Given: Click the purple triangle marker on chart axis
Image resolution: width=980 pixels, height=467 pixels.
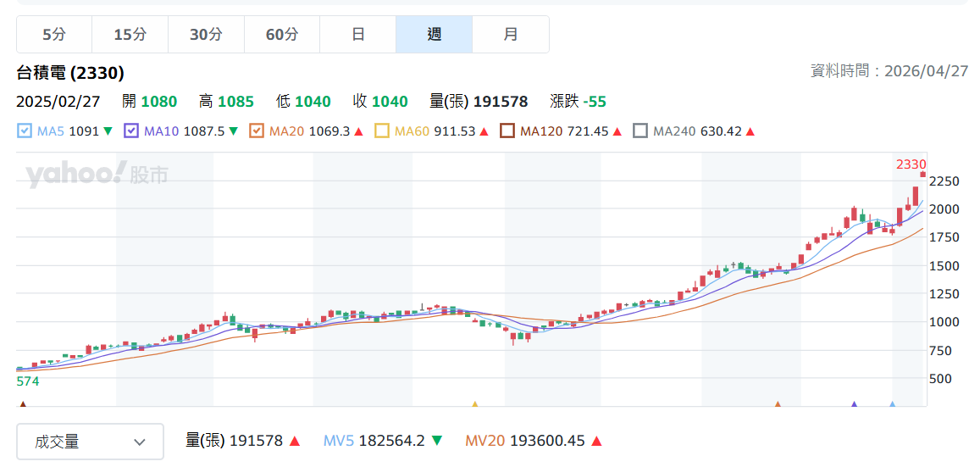Looking at the screenshot, I should (x=855, y=404).
